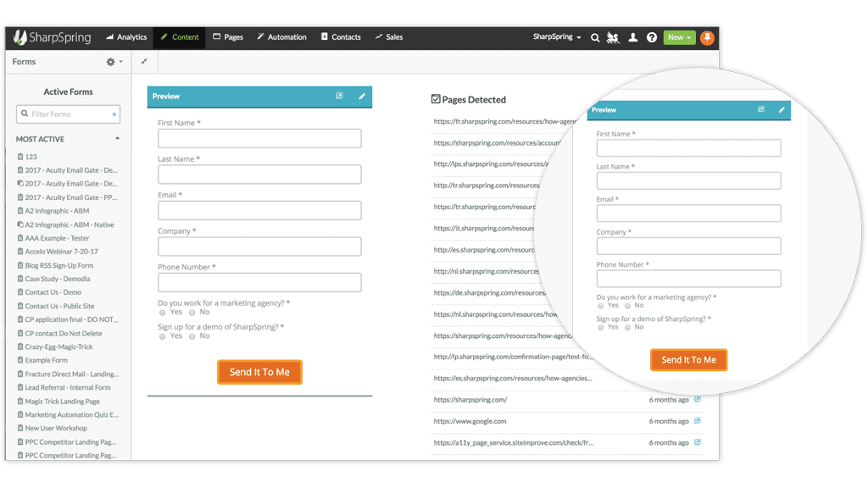Open the search magnifier icon in the top bar
This screenshot has height=488, width=868.
pos(595,37)
